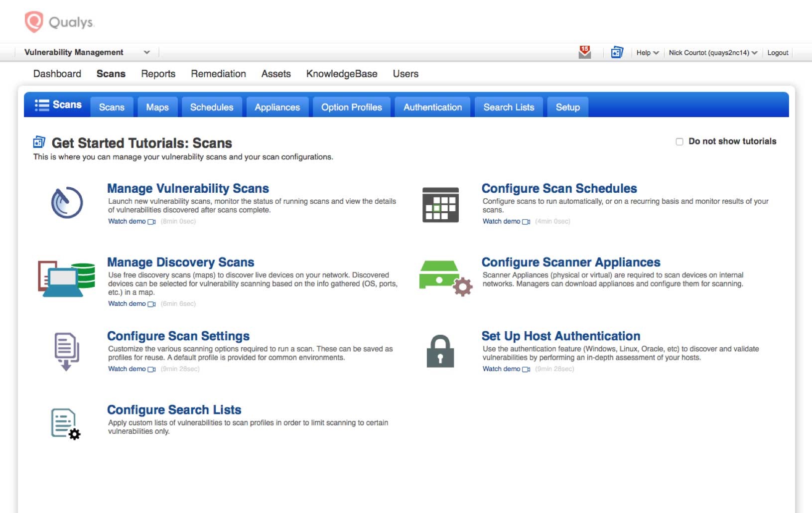Image resolution: width=812 pixels, height=513 pixels.
Task: Click the Qualys logo
Action: click(x=59, y=22)
